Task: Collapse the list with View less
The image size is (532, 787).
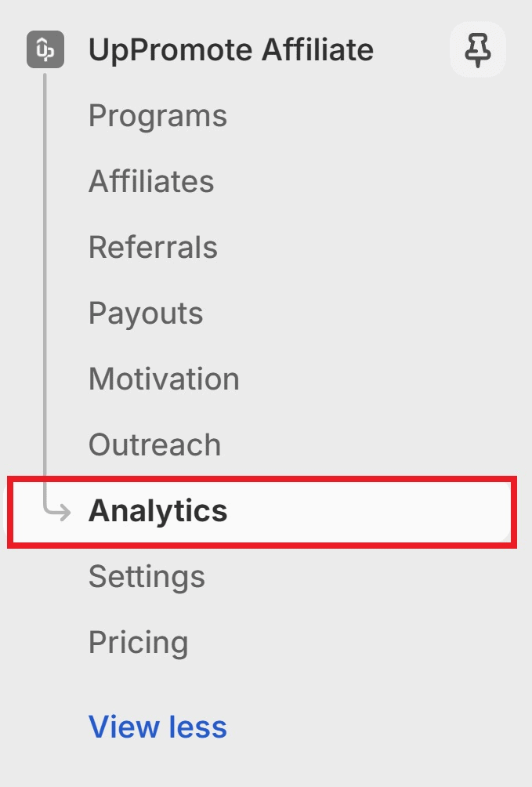Action: 157,727
